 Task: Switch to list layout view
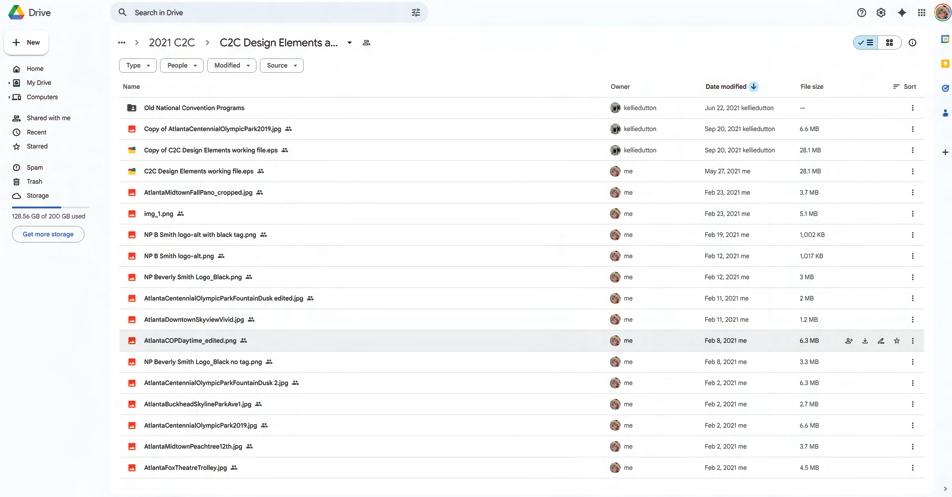click(x=865, y=42)
